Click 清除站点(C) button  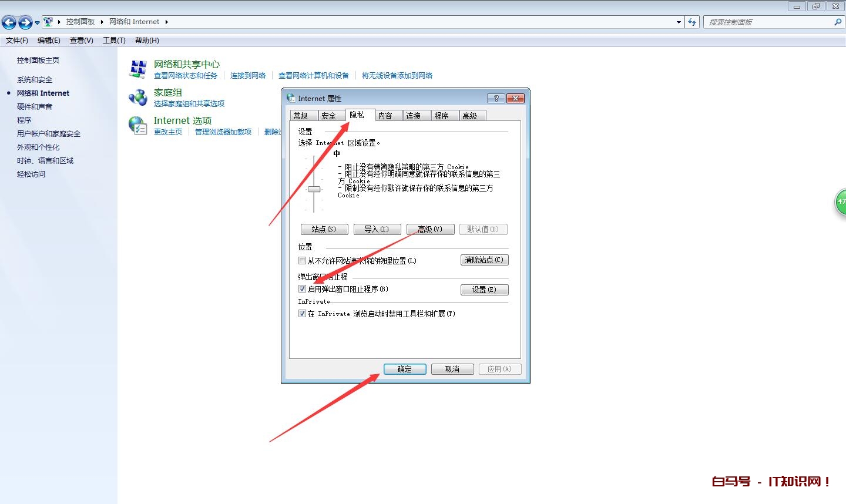[484, 260]
